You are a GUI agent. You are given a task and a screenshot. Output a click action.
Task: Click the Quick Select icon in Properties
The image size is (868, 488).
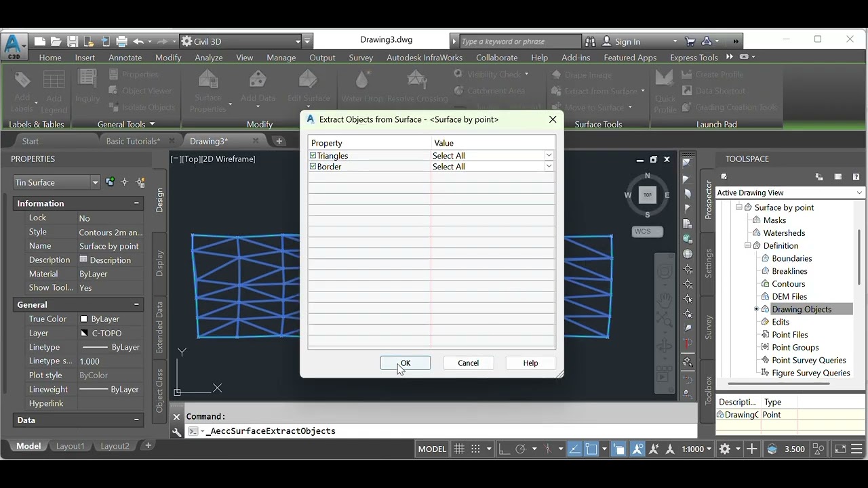(140, 182)
